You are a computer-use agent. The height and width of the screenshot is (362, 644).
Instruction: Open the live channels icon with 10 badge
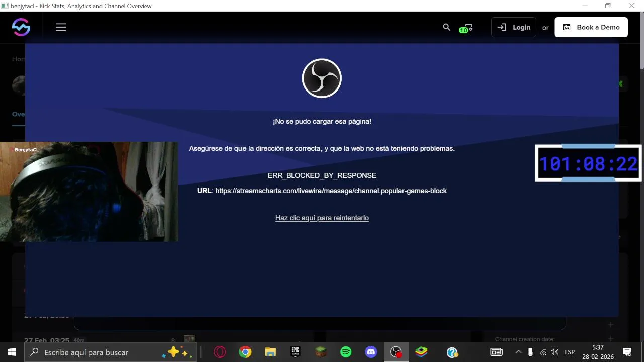(465, 28)
